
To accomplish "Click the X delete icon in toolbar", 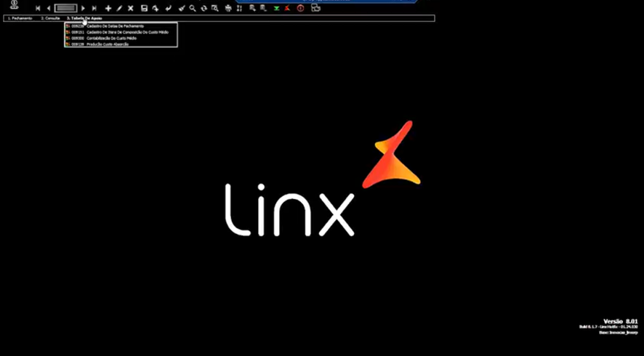I will (x=131, y=8).
